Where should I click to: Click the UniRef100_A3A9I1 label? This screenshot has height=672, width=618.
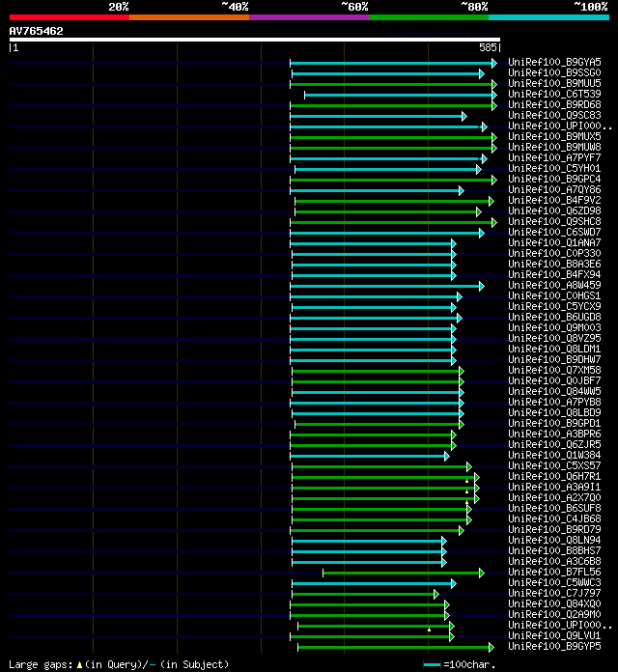[x=554, y=488]
